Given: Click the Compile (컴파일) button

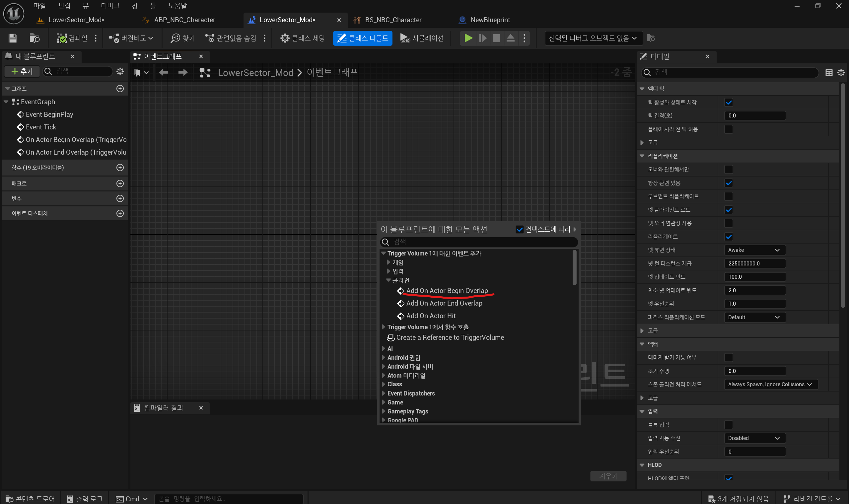Looking at the screenshot, I should (72, 38).
